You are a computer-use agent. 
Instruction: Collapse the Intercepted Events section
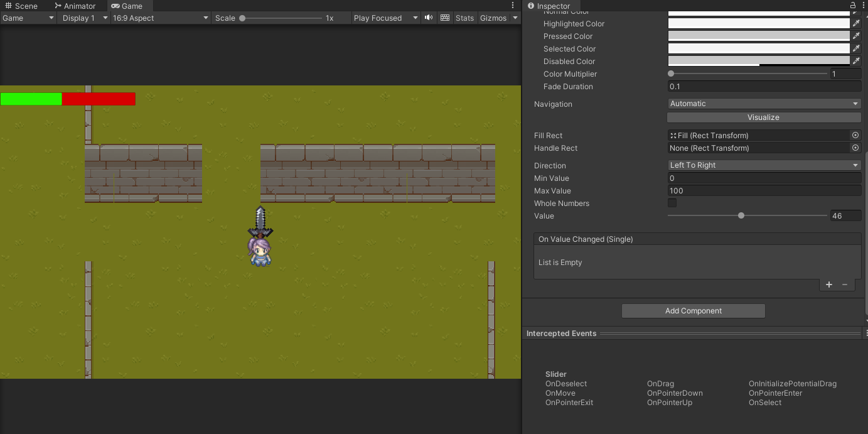point(561,333)
